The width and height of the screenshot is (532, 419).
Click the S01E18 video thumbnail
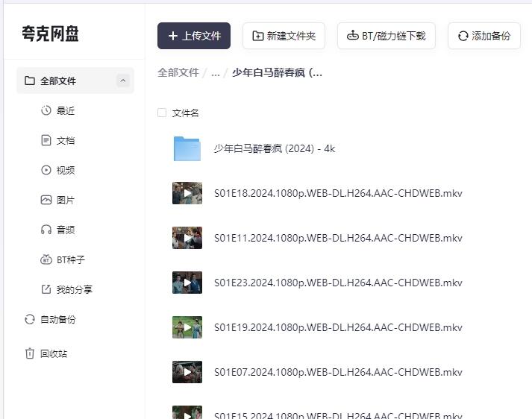coord(187,193)
